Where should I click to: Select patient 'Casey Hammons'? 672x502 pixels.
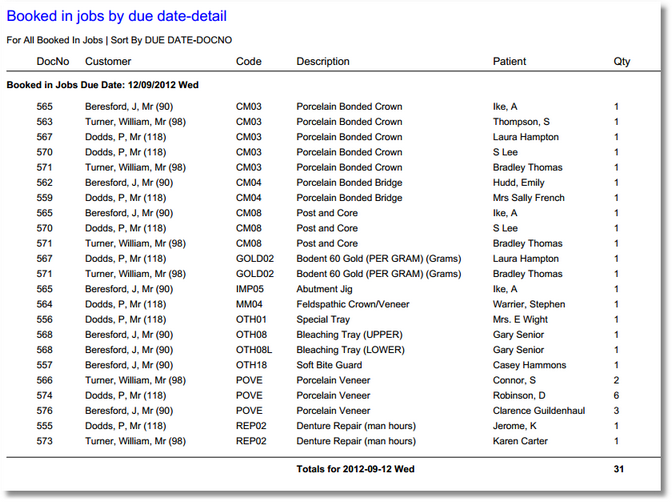coord(529,365)
